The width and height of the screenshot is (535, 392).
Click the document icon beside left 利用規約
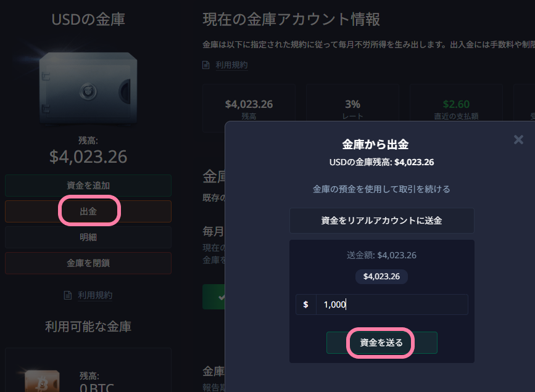(68, 295)
